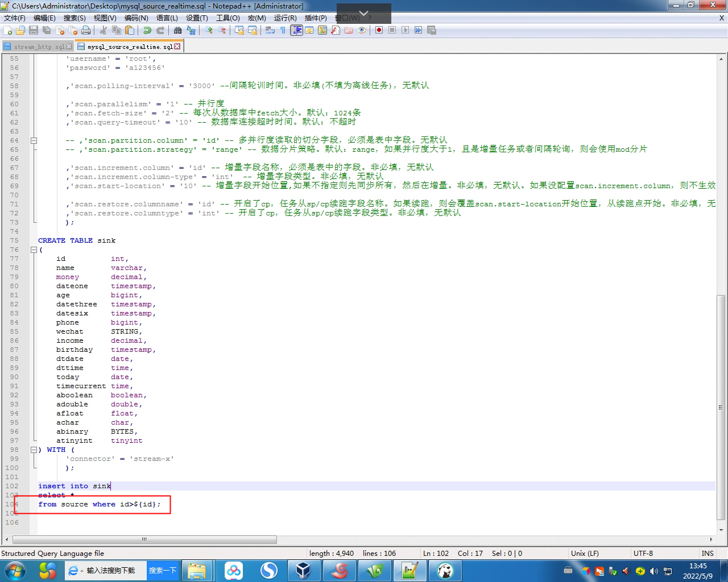Collapse the WITH clause code fold
Viewport: 728px width, 582px height.
tap(34, 450)
